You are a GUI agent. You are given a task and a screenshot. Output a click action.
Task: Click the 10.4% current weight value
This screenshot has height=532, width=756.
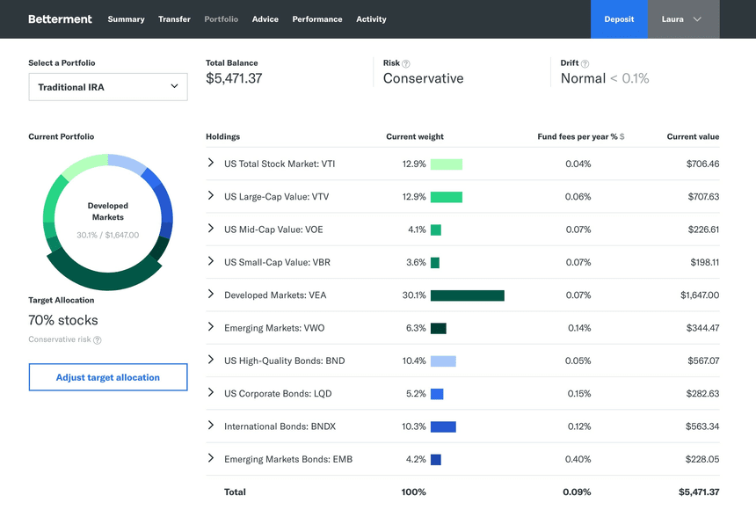414,361
